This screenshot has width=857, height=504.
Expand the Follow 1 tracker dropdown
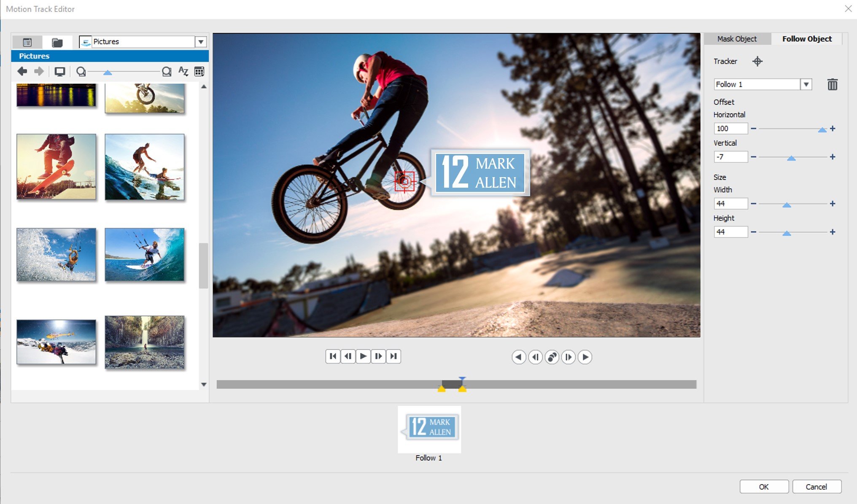point(806,84)
